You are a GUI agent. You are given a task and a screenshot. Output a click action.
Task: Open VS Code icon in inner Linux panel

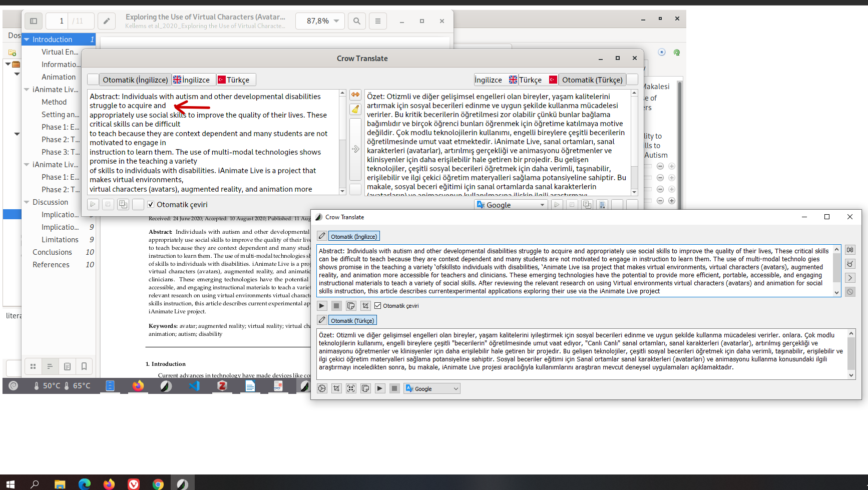(194, 385)
